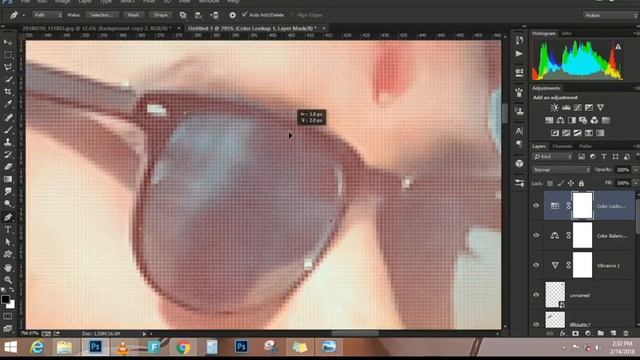Select the Eraser tool
640x360 pixels.
[x=8, y=167]
